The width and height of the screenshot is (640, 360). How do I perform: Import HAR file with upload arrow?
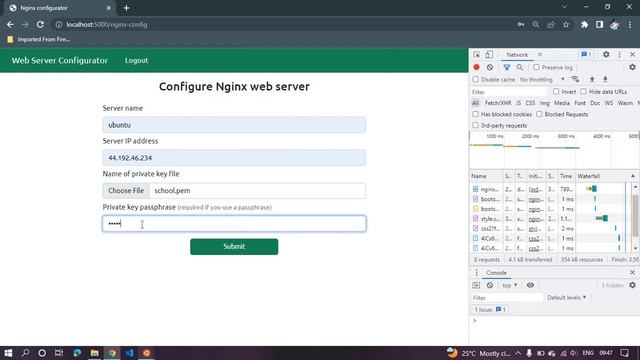[x=592, y=80]
